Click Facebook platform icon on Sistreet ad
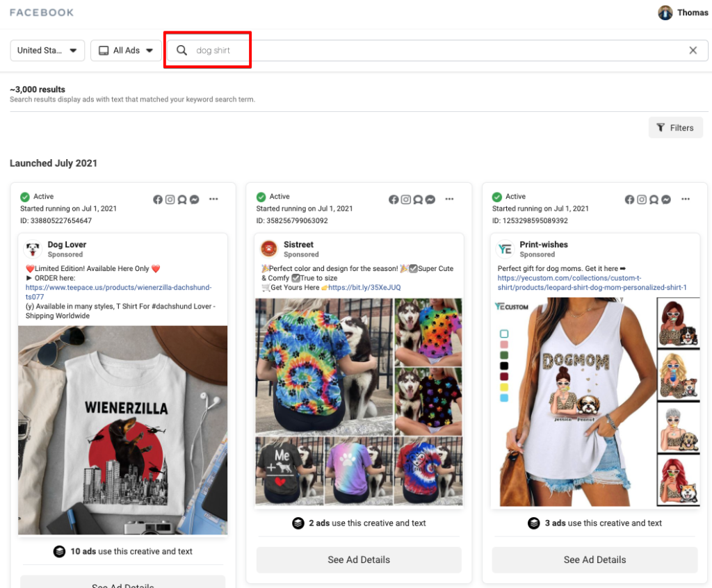The image size is (712, 588). point(394,199)
